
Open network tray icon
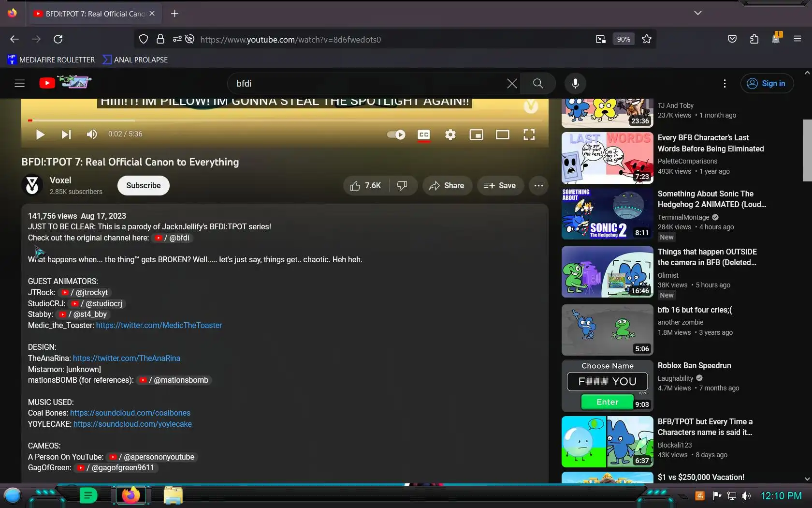tap(732, 496)
